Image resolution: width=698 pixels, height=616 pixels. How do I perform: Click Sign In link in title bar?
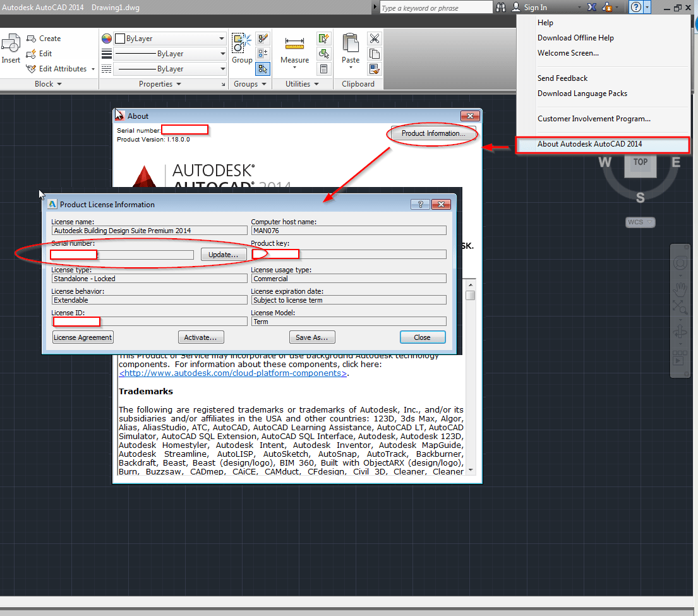[535, 8]
